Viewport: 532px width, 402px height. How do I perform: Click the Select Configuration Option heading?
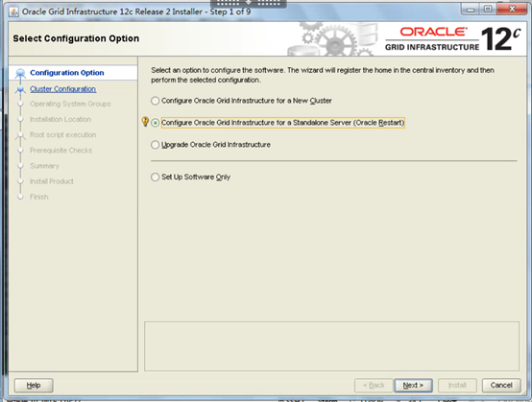(x=76, y=38)
